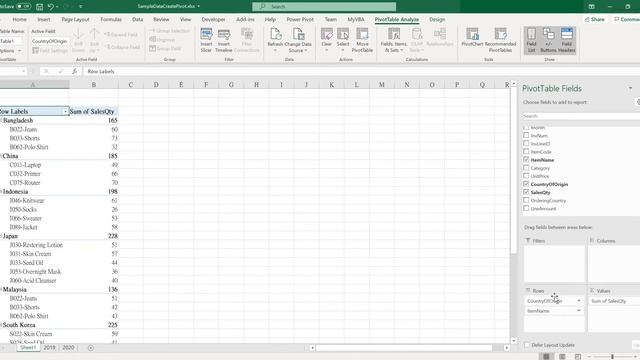Image resolution: width=640 pixels, height=360 pixels.
Task: Open the Power Pivot ribbon tab
Action: pyautogui.click(x=300, y=19)
